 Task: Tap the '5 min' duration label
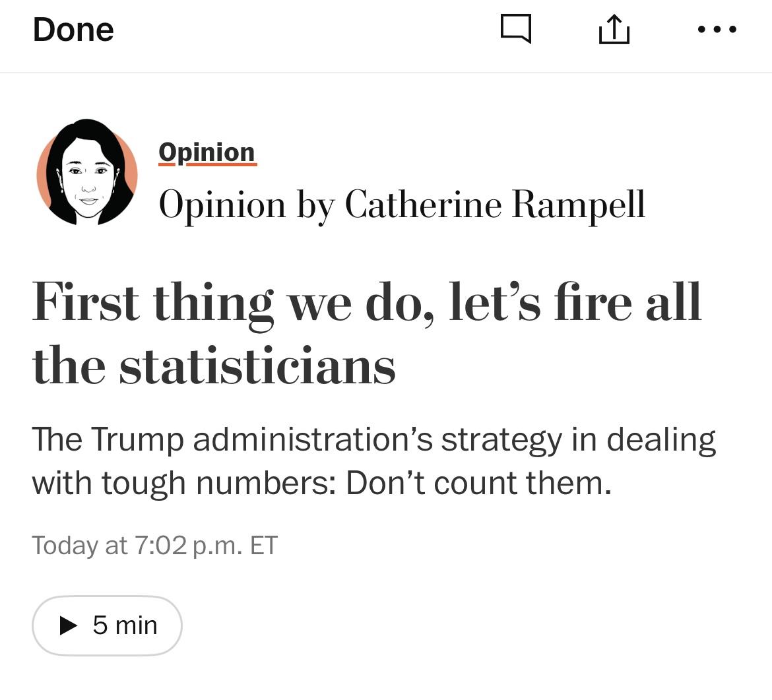click(x=125, y=625)
